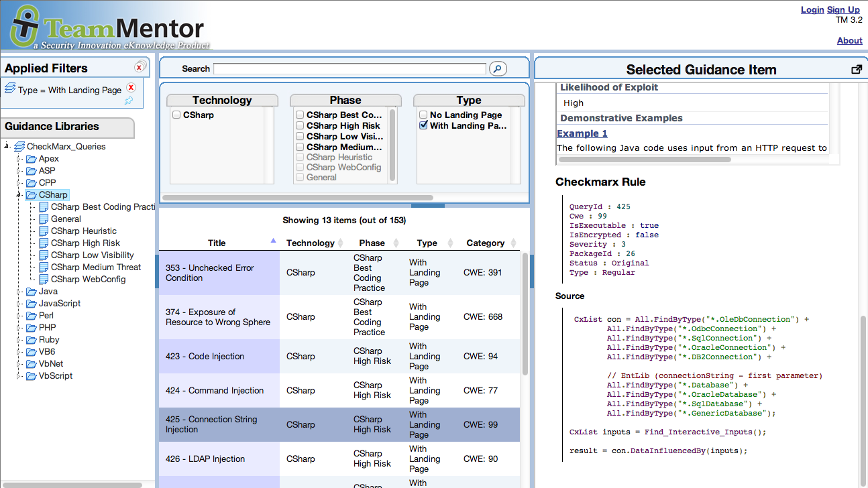Click the CSharp folder icon in the tree
The image size is (868, 488).
tap(32, 195)
